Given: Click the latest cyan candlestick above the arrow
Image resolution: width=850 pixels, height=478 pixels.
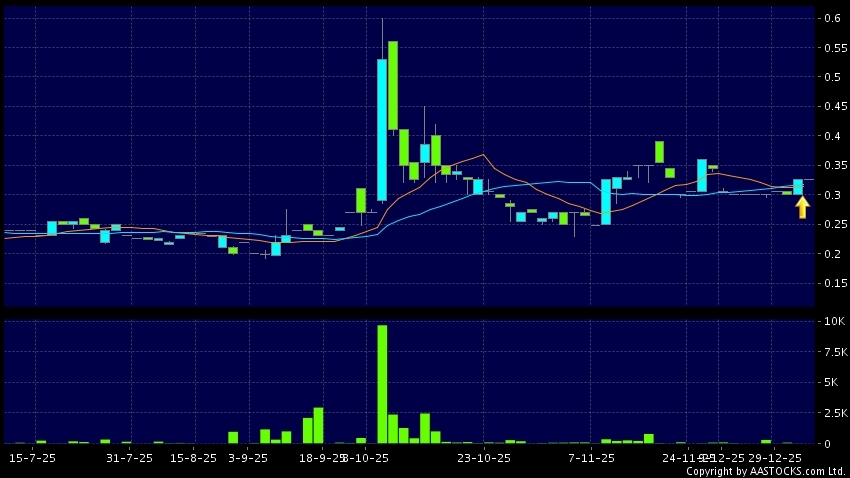Looking at the screenshot, I should [798, 186].
